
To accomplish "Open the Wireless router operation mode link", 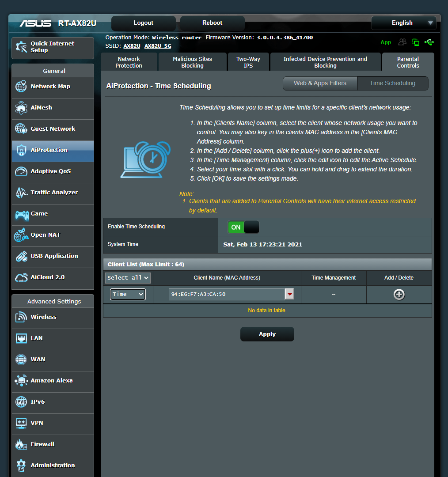I will coord(177,38).
